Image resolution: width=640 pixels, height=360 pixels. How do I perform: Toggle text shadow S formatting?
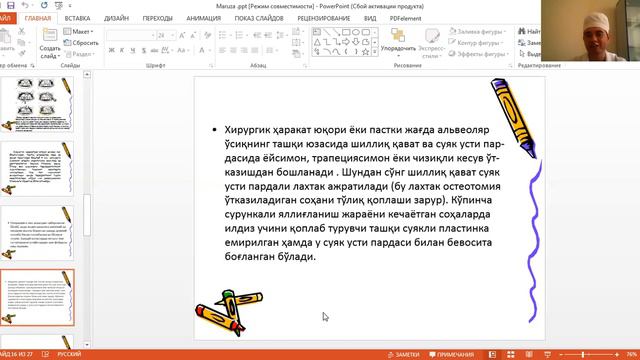point(144,50)
